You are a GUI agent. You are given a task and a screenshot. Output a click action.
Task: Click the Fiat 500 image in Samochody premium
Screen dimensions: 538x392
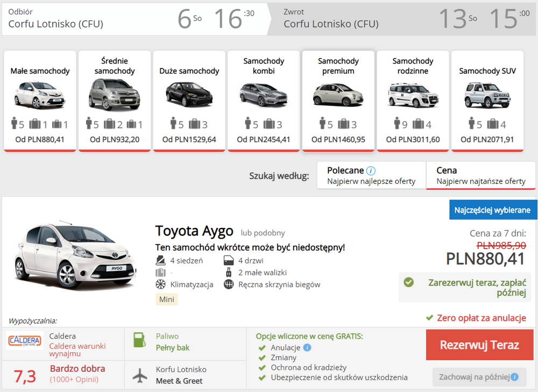tap(338, 94)
